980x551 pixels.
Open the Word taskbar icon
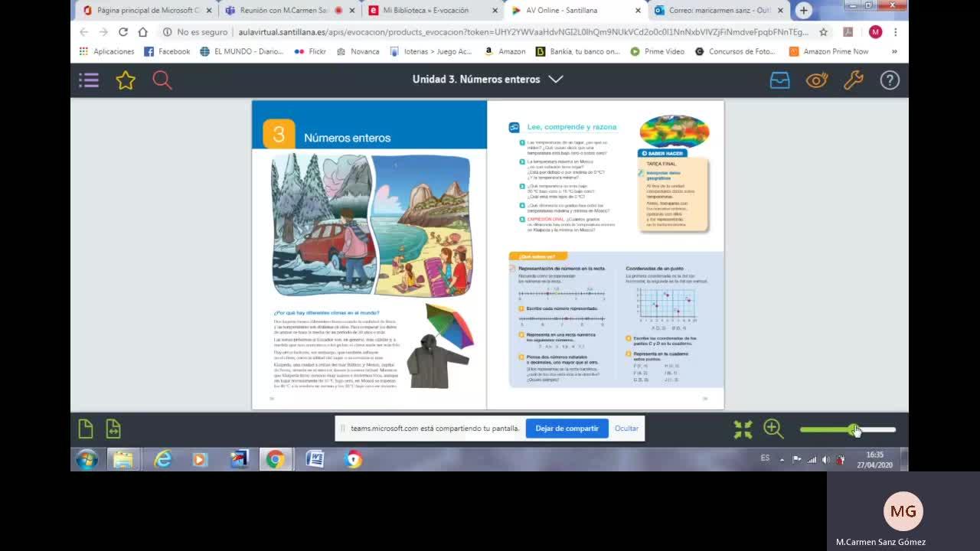315,459
